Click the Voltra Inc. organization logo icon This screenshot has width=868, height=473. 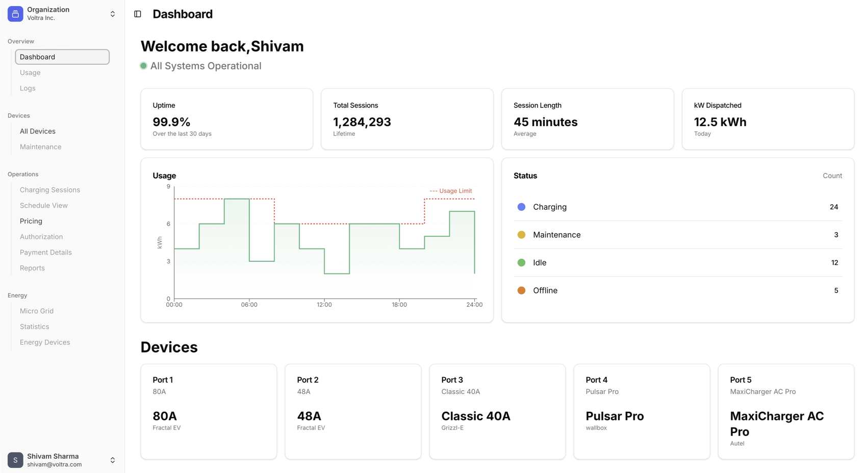(15, 14)
